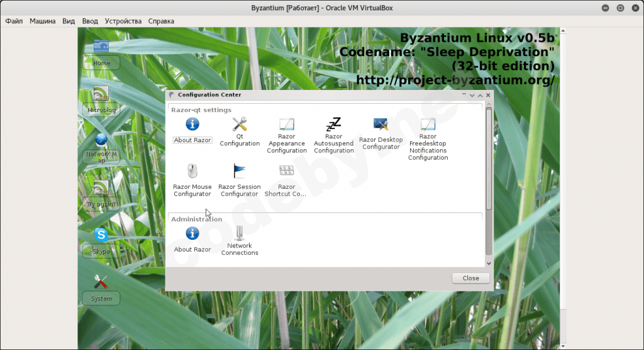Image resolution: width=644 pixels, height=350 pixels.
Task: Select the Home desktop icon
Action: click(101, 54)
